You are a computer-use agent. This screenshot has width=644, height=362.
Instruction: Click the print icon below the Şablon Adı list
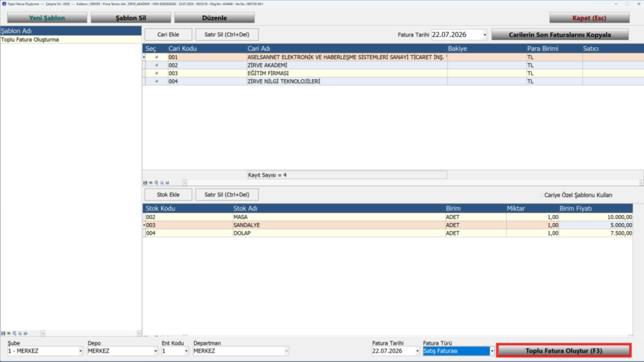pos(25,333)
